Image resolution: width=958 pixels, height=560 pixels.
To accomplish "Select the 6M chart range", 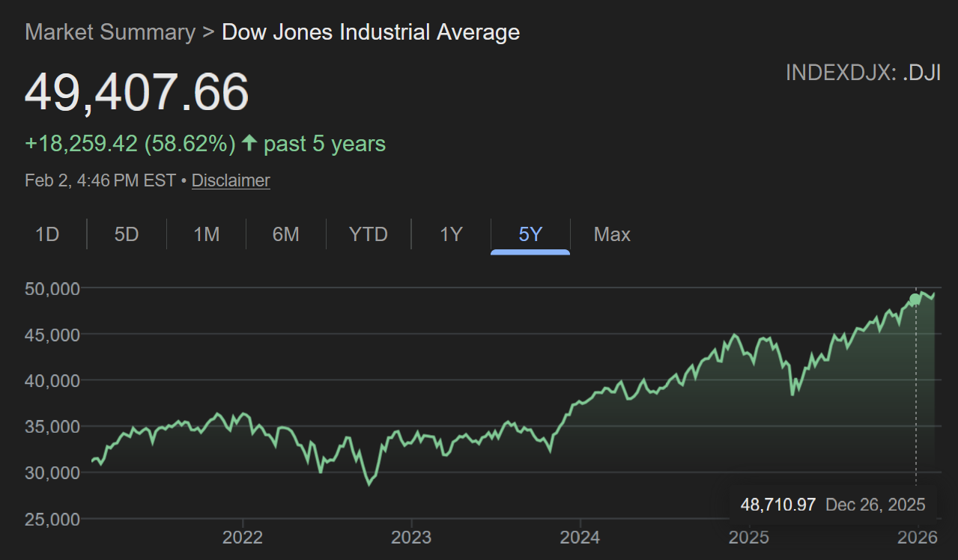I will (285, 234).
